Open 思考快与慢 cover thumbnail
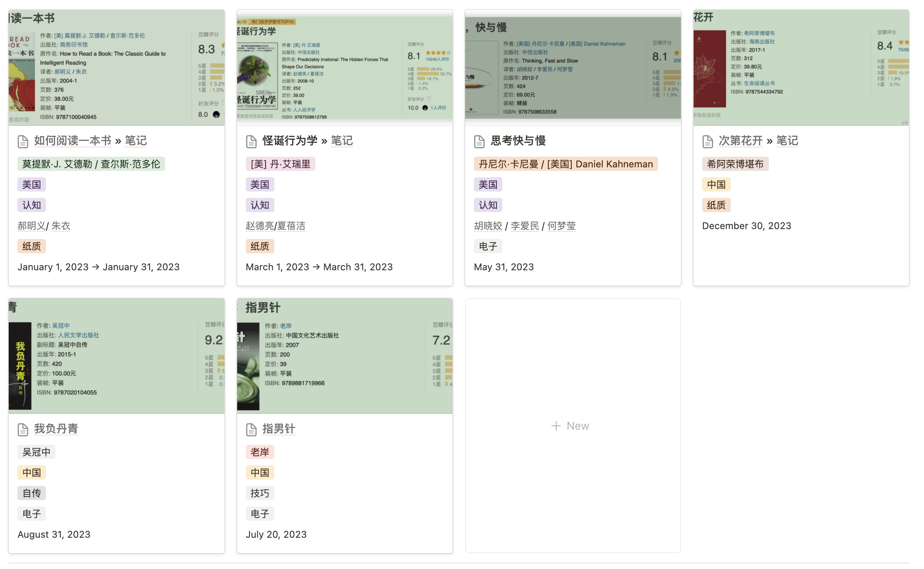The width and height of the screenshot is (924, 569). pos(573,67)
